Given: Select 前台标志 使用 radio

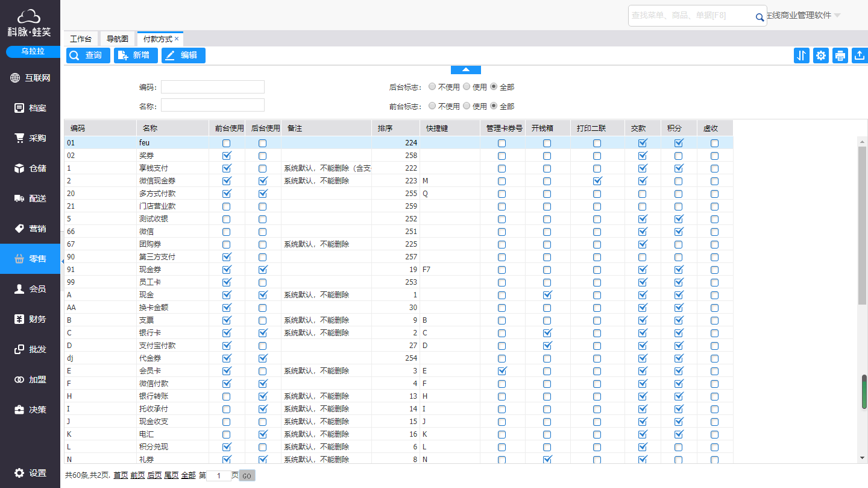Looking at the screenshot, I should [x=467, y=106].
